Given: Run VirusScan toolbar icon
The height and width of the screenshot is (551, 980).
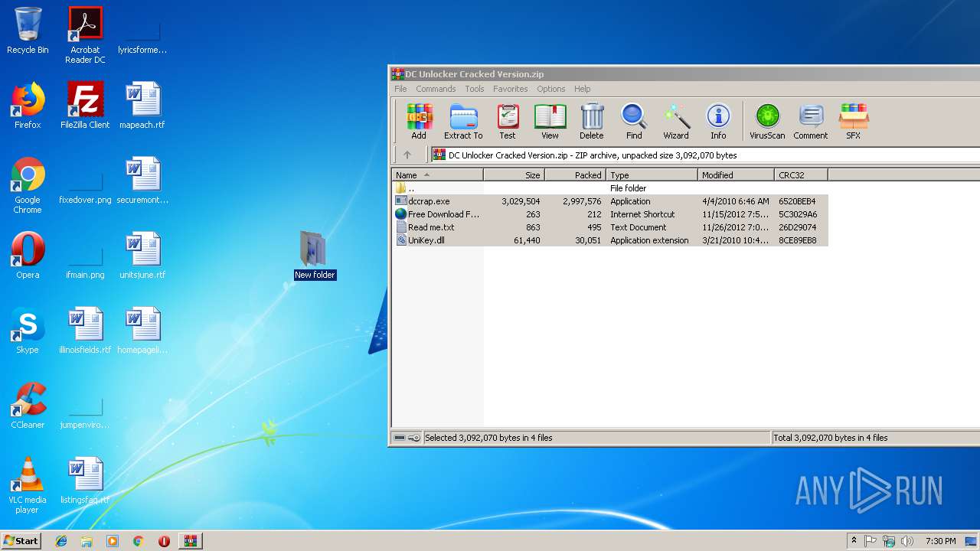Looking at the screenshot, I should [x=767, y=121].
